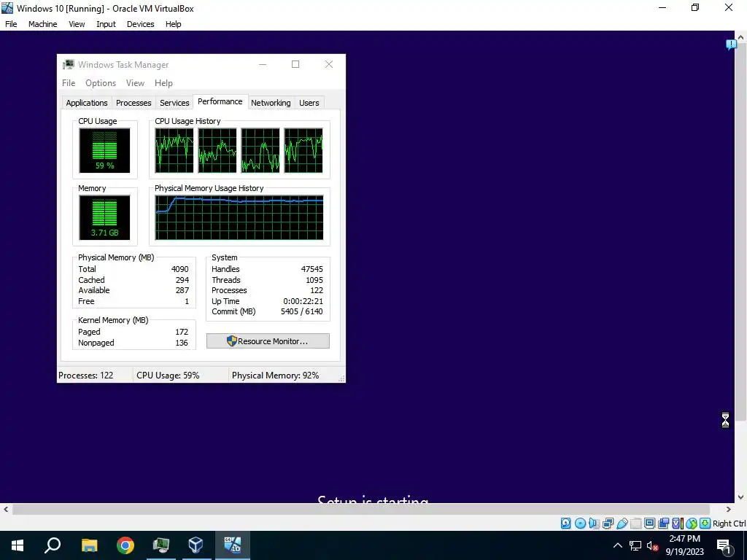The width and height of the screenshot is (747, 560).
Task: Open Task Manager's Options menu
Action: 101,83
